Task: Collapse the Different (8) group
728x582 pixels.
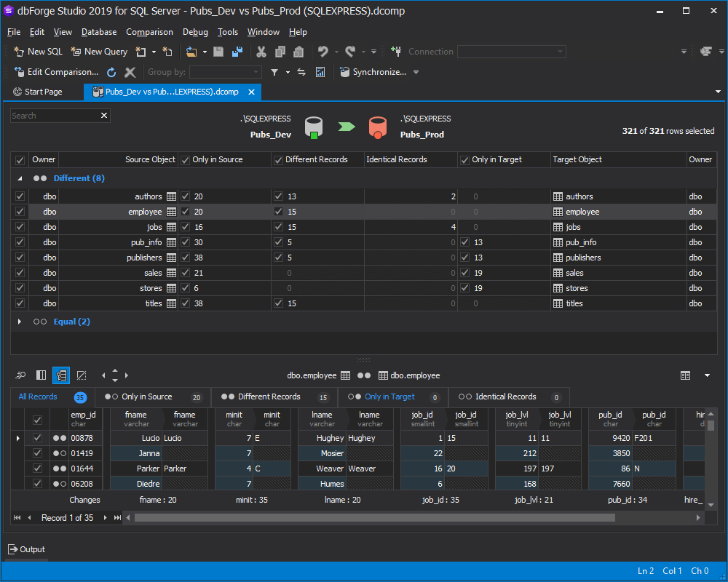Action: pos(20,178)
